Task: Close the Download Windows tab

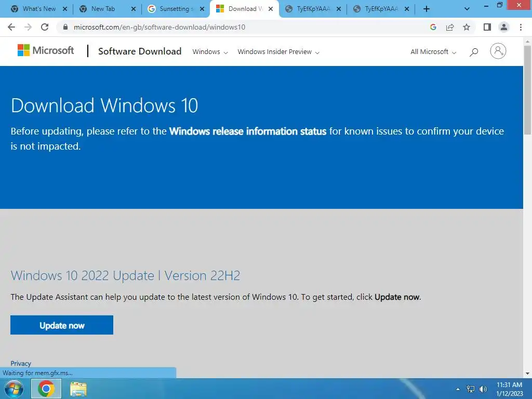Action: coord(270,9)
